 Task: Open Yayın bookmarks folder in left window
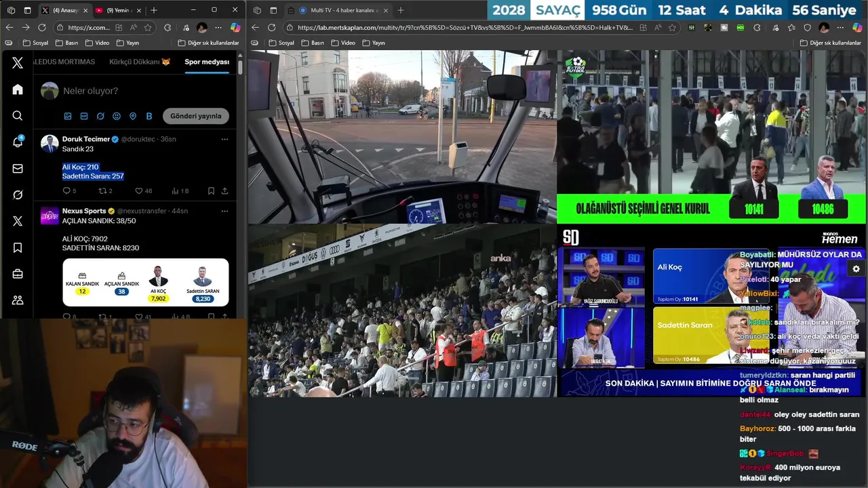click(x=128, y=43)
